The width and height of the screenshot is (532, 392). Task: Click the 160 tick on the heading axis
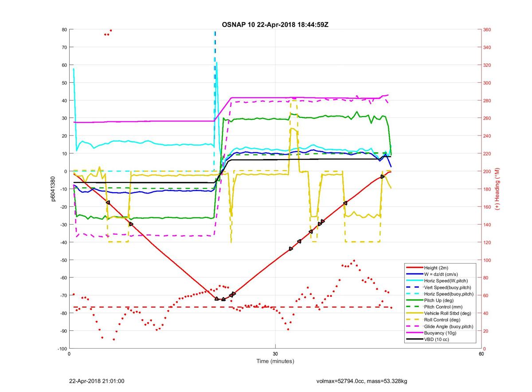pyautogui.click(x=488, y=207)
